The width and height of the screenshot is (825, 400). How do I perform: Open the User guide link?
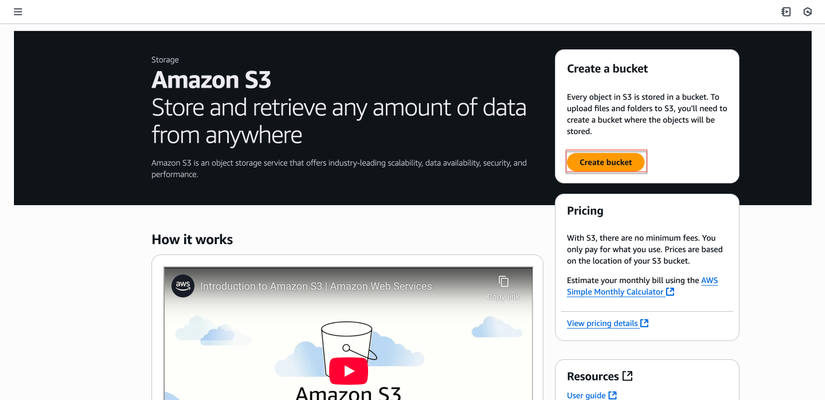[x=586, y=396]
